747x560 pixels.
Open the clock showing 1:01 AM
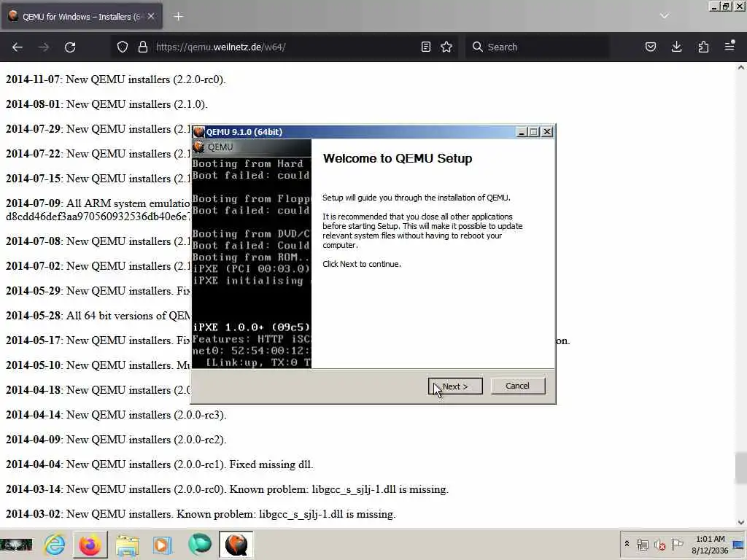click(711, 545)
